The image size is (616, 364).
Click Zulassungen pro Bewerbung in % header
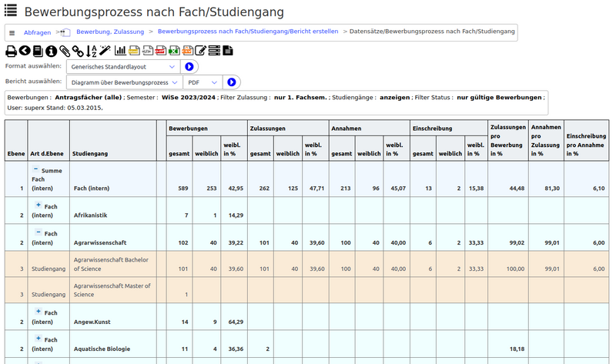(x=507, y=141)
